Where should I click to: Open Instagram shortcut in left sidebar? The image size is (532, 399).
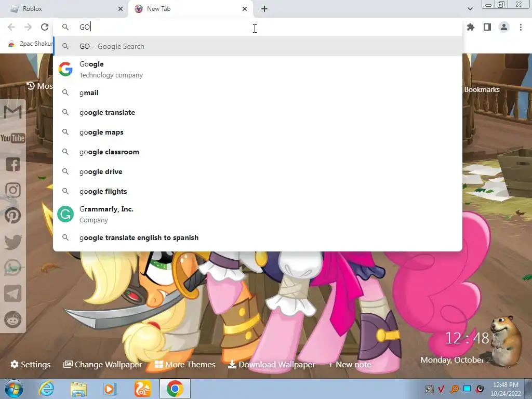[x=13, y=190]
